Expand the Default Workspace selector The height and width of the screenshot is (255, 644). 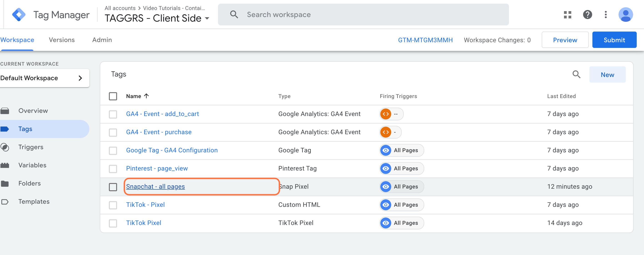(x=44, y=78)
